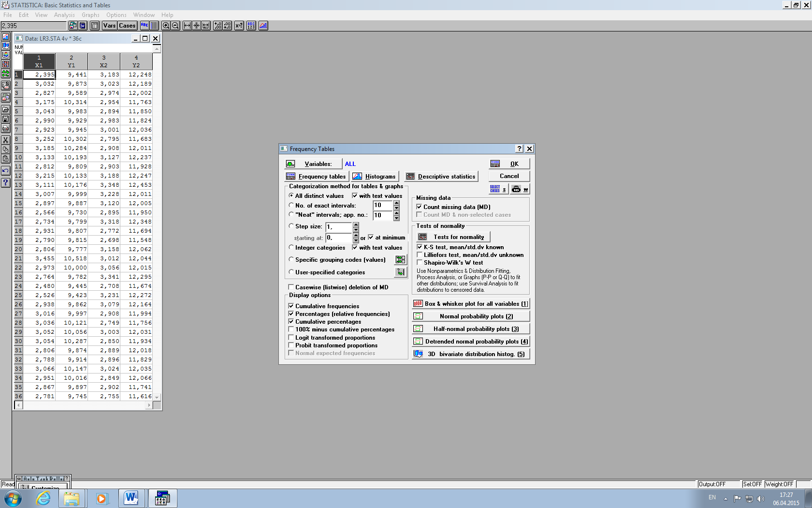This screenshot has height=508, width=812.
Task: Click the increase column width icon
Action: 187,26
